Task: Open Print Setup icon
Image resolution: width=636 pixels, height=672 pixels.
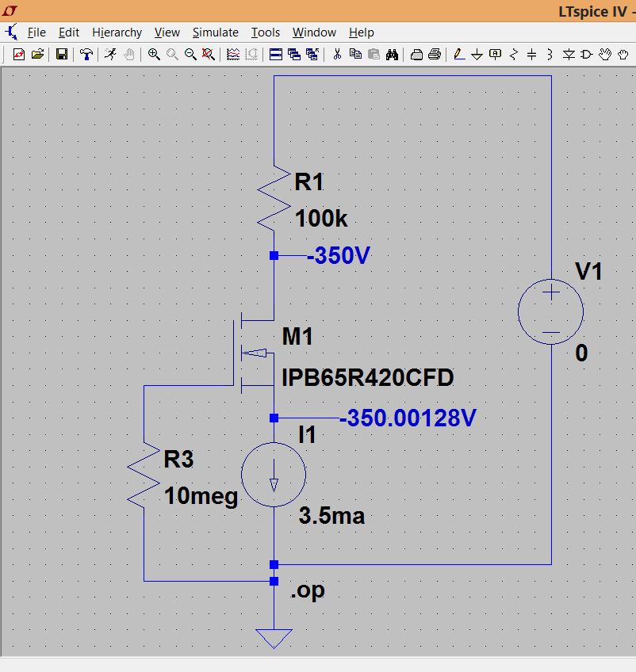Action: click(416, 55)
